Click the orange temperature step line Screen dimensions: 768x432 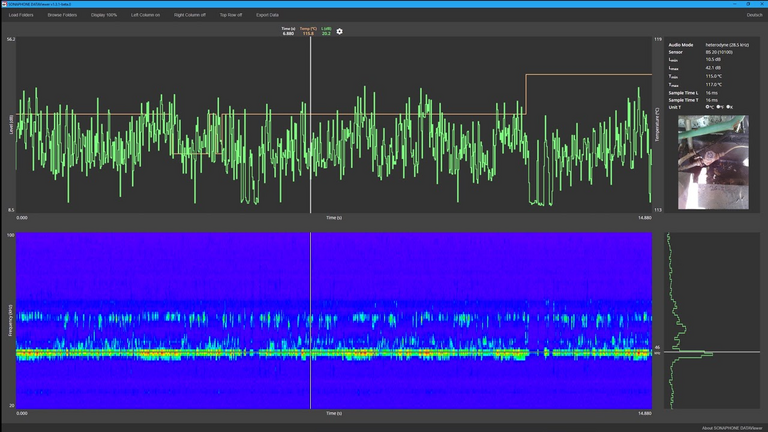pyautogui.click(x=590, y=75)
